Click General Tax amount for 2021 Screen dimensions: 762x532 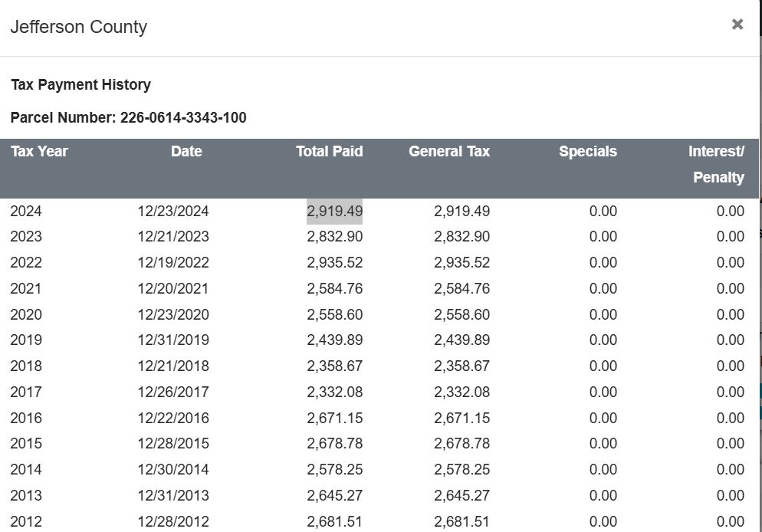[x=461, y=289]
